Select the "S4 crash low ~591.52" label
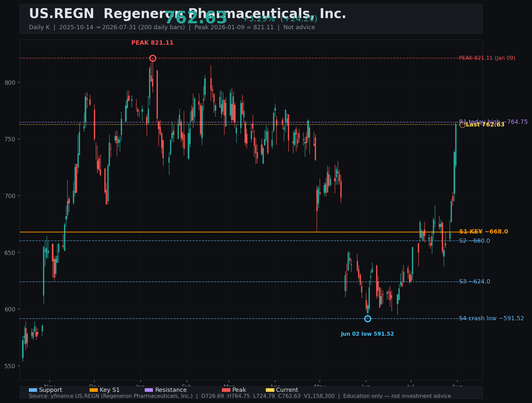 pyautogui.click(x=491, y=319)
